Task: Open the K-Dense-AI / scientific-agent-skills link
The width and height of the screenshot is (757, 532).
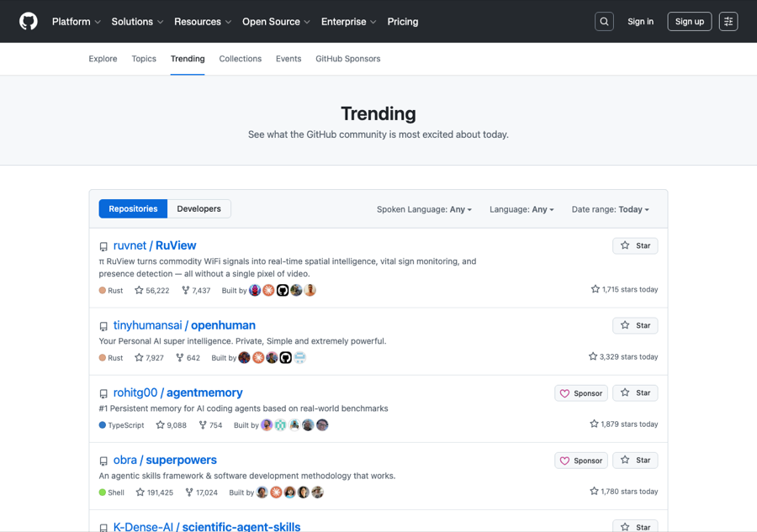Action: tap(207, 526)
